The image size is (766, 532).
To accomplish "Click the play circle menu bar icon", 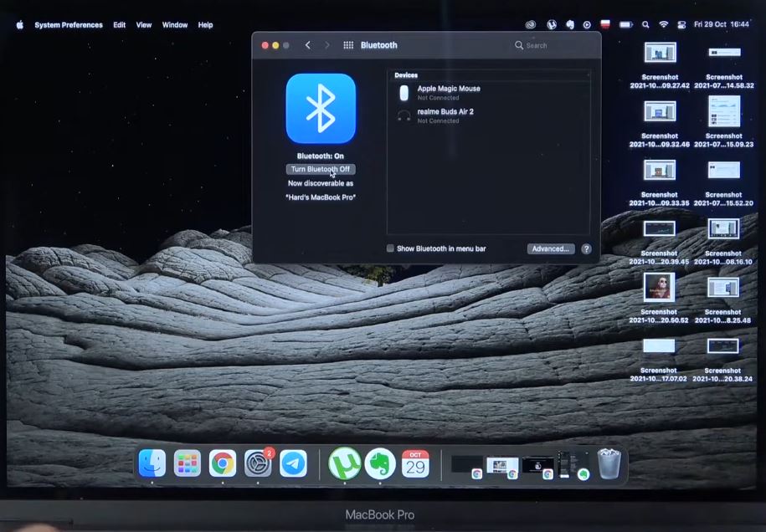I will 587,24.
